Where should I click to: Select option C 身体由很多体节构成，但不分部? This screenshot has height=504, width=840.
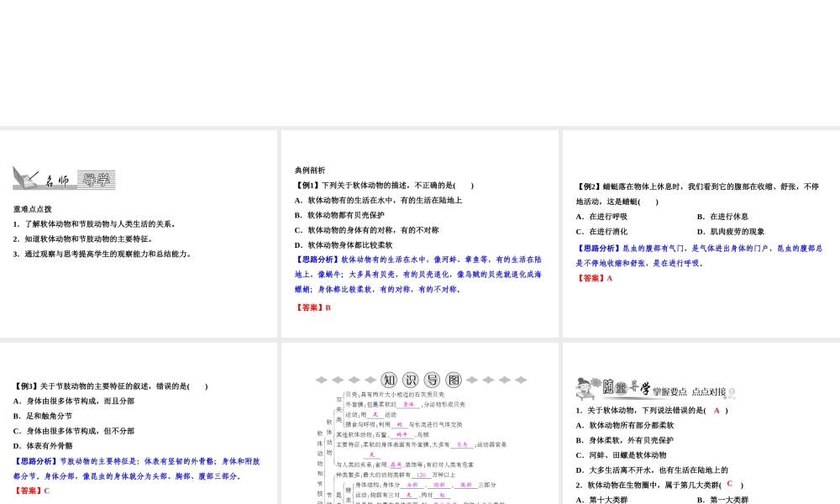tap(74, 431)
